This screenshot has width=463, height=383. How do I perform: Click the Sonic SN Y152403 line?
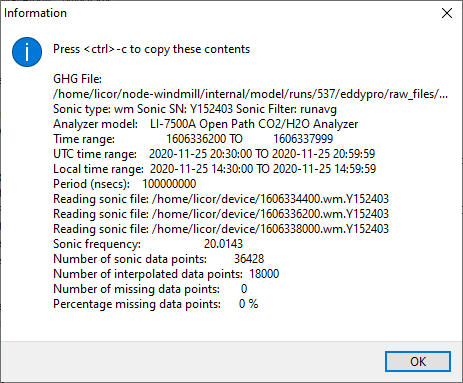tap(195, 109)
